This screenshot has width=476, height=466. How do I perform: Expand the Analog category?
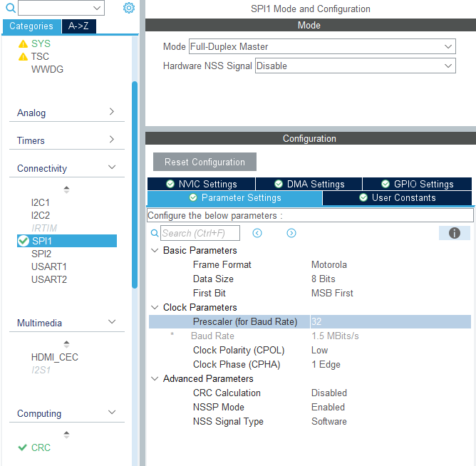click(x=112, y=112)
